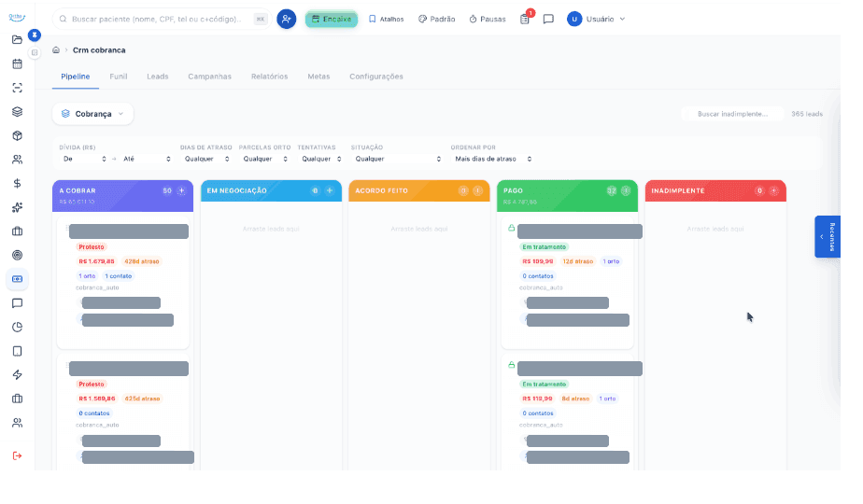Click the Inadimplente column header icon
The height and width of the screenshot is (504, 863).
click(x=774, y=191)
